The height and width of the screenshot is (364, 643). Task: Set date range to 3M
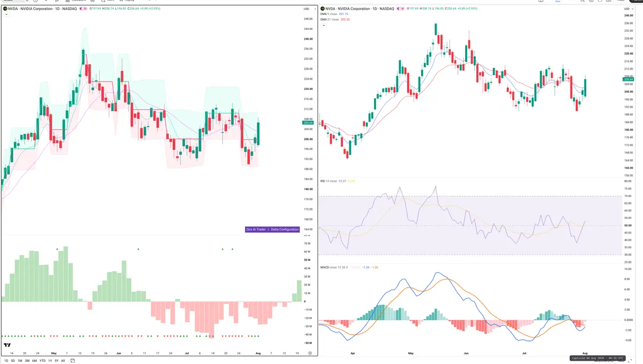click(27, 361)
